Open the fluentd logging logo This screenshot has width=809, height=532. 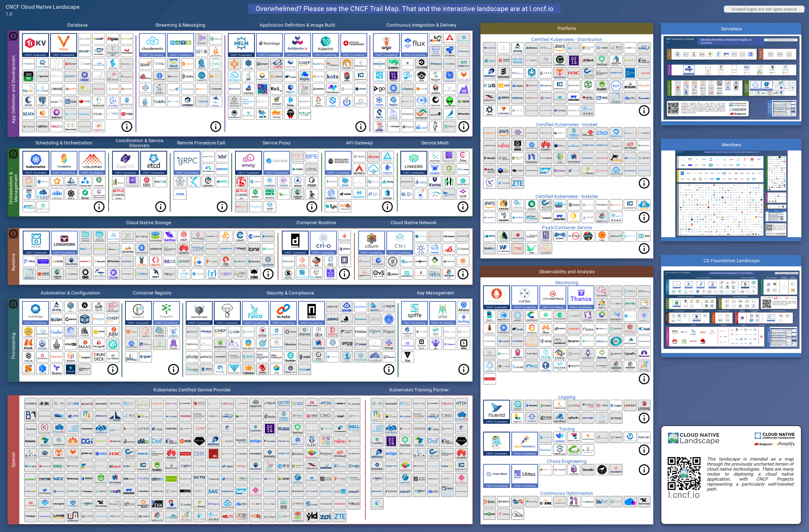click(497, 412)
